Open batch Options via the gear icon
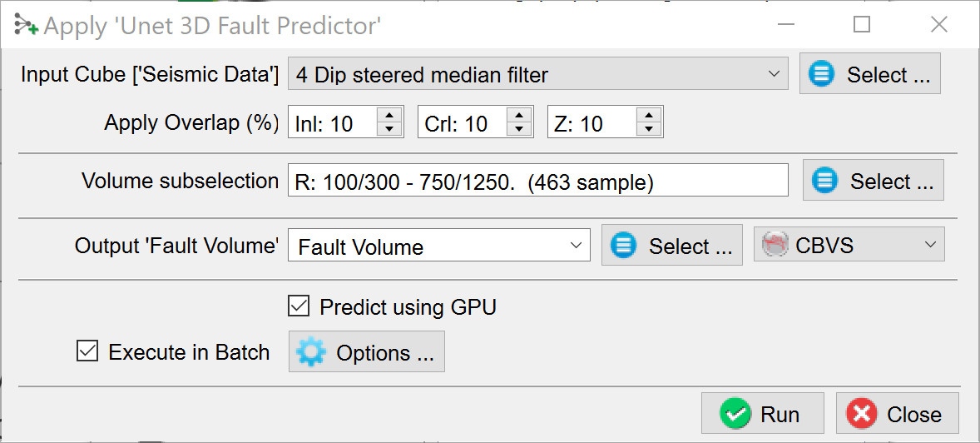Image resolution: width=980 pixels, height=443 pixels. pyautogui.click(x=311, y=352)
